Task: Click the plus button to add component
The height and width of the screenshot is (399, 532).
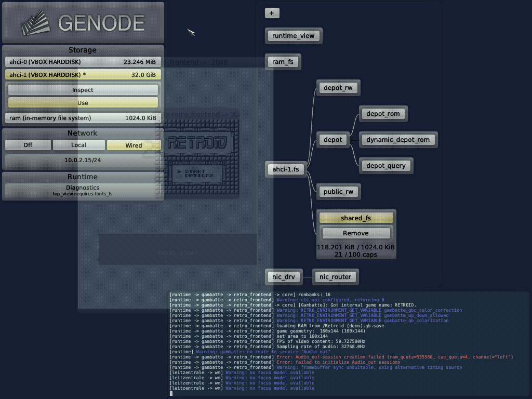Action: coord(272,13)
